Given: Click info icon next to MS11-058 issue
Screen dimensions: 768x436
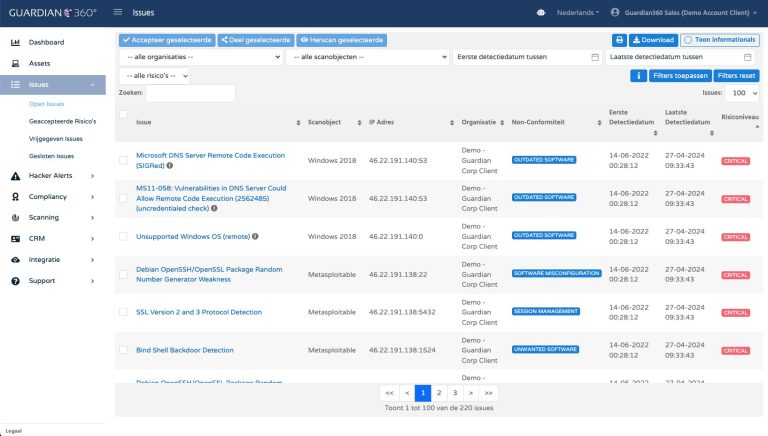Looking at the screenshot, I should click(x=214, y=208).
